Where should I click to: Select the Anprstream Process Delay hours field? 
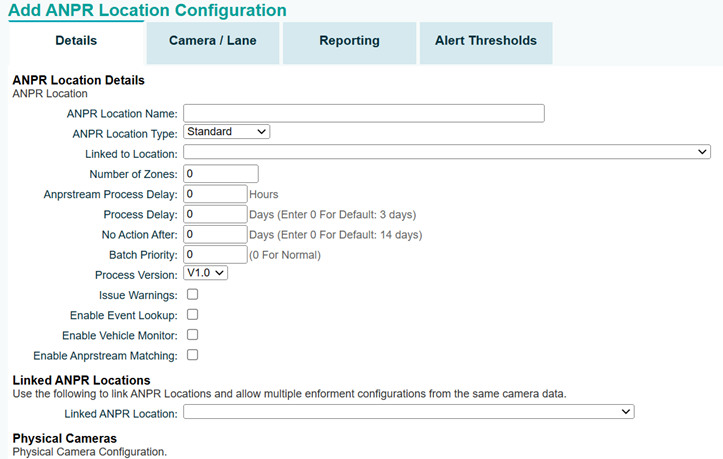(215, 194)
